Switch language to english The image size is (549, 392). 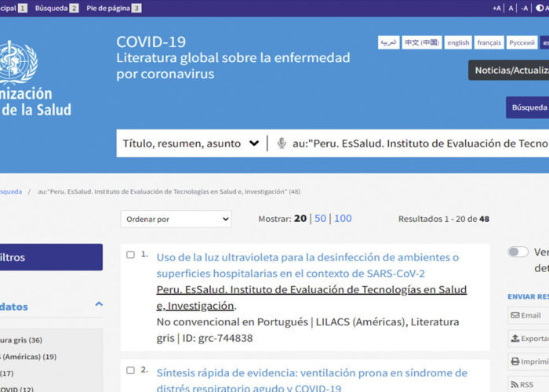point(458,42)
